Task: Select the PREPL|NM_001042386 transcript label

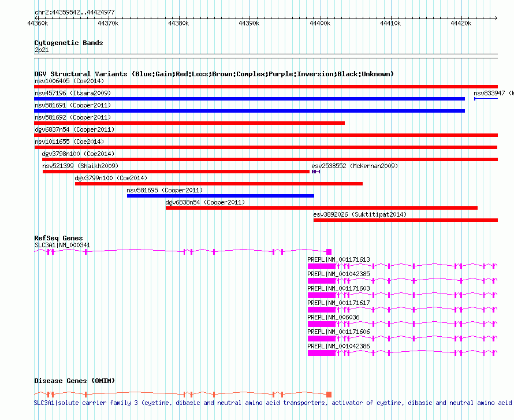Action: click(x=338, y=346)
